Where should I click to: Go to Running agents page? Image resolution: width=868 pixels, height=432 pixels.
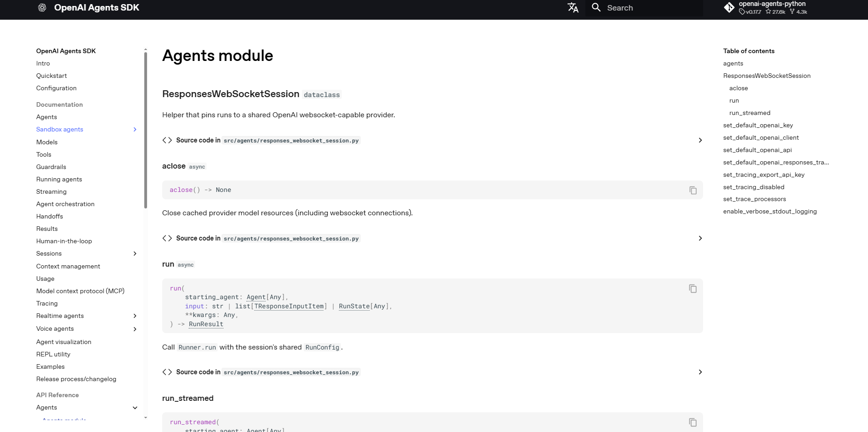pos(59,180)
